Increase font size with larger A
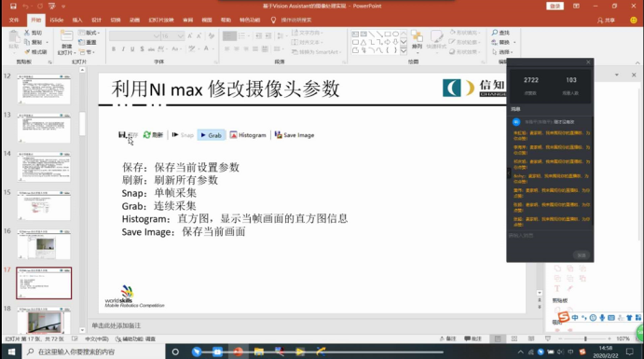This screenshot has height=359, width=644. click(x=190, y=36)
